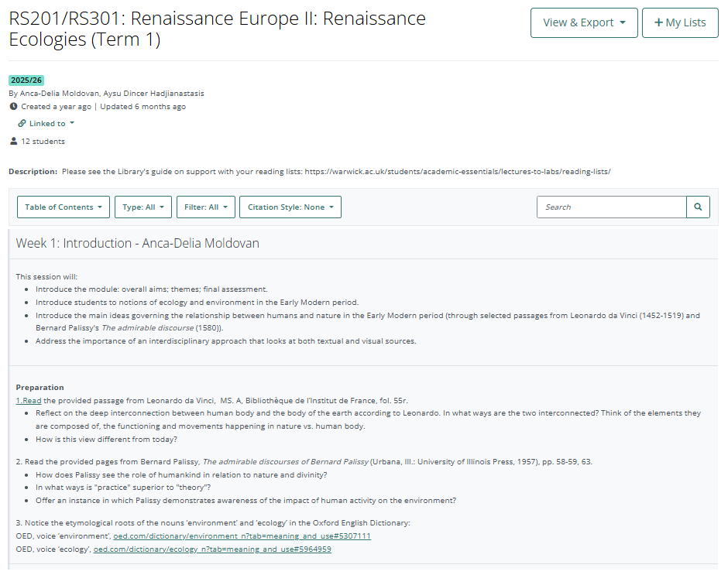Open the Filter: All dropdown
The image size is (728, 575).
(206, 207)
